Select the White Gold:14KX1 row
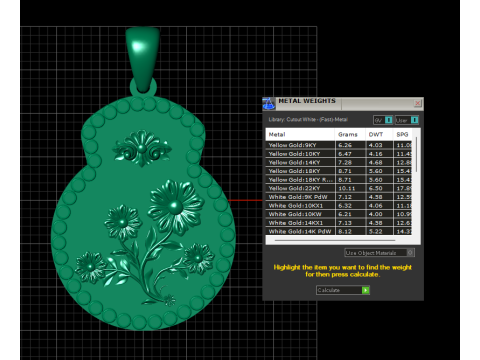 point(339,223)
